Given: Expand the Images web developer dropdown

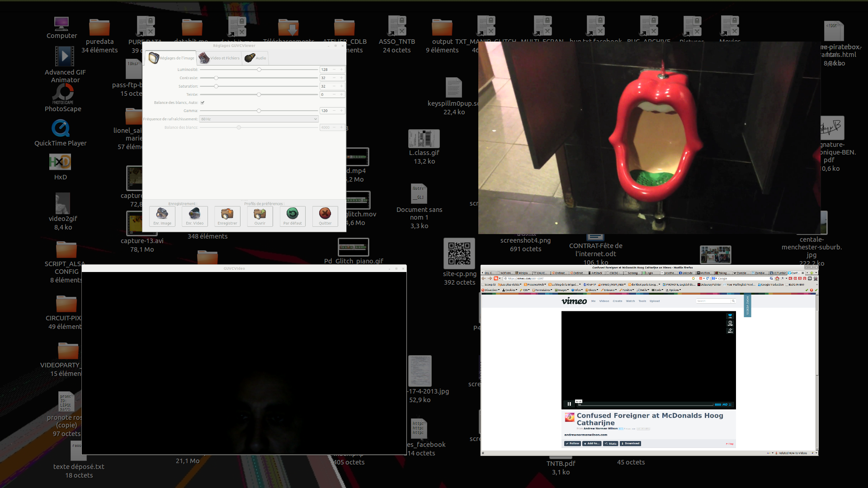Looking at the screenshot, I should point(562,290).
